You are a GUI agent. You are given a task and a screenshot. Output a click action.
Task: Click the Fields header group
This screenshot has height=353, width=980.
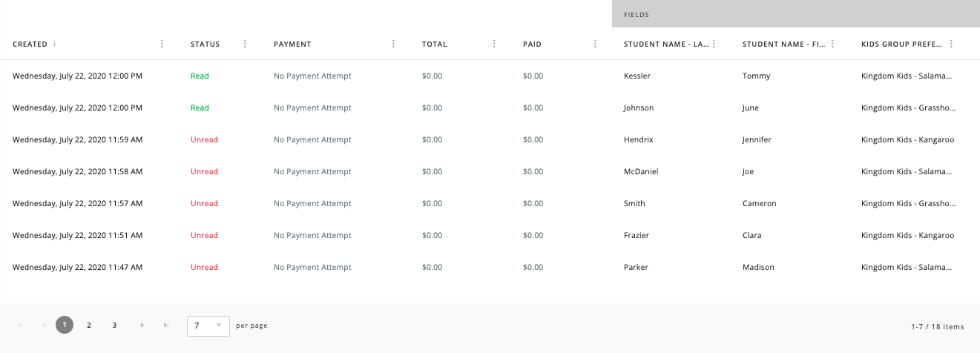click(795, 14)
